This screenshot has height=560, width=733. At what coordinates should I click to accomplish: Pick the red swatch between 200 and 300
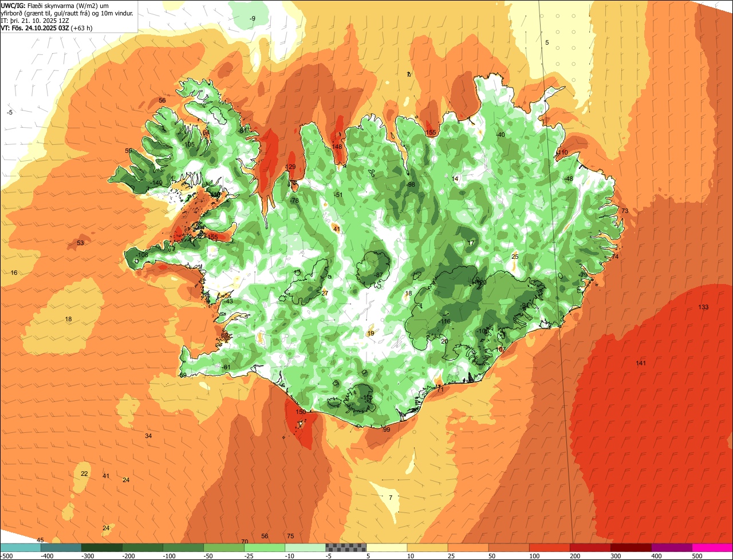(x=589, y=548)
